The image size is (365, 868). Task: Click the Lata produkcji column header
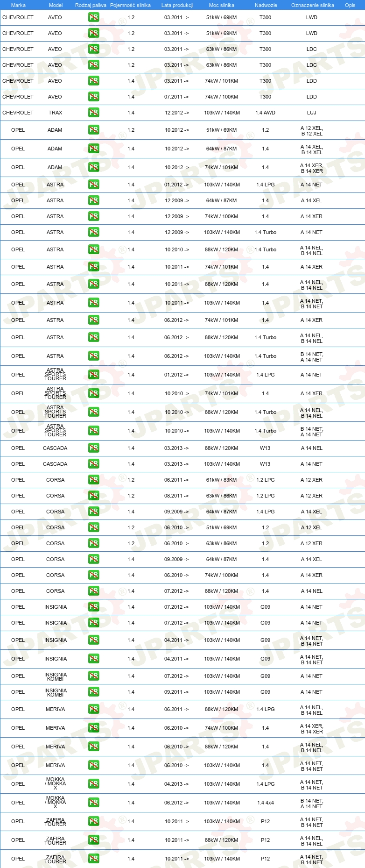(177, 5)
